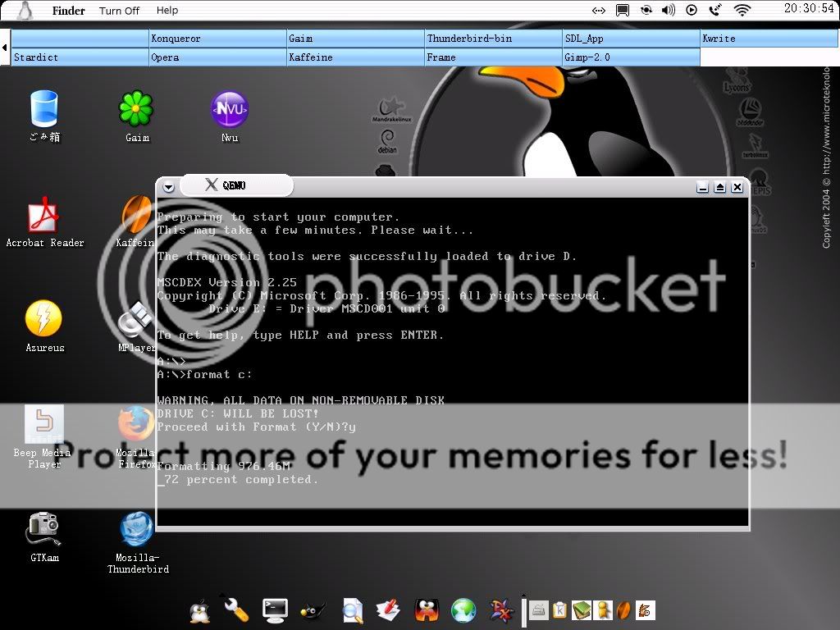Switch to Stardict in the taskbar
The width and height of the screenshot is (840, 630).
point(80,57)
